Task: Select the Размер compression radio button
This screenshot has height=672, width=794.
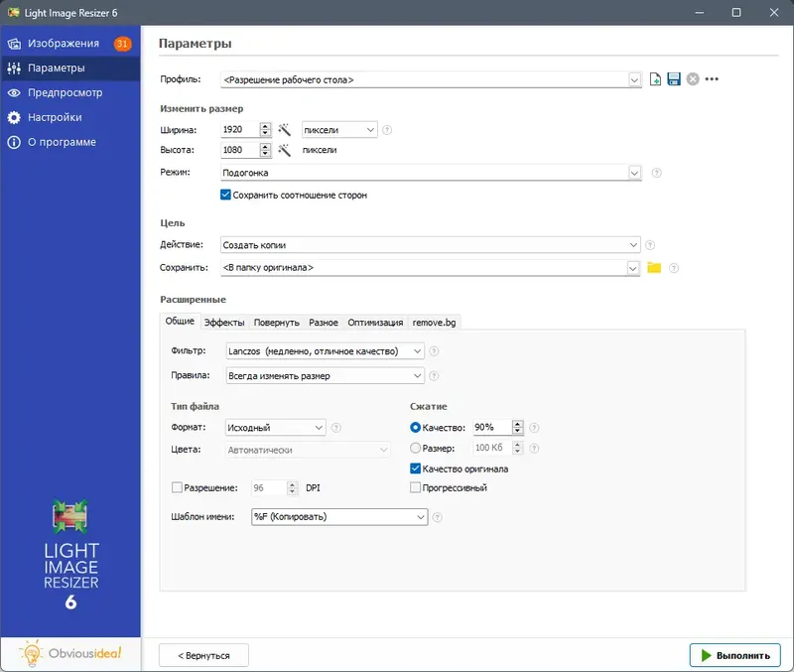Action: [415, 449]
